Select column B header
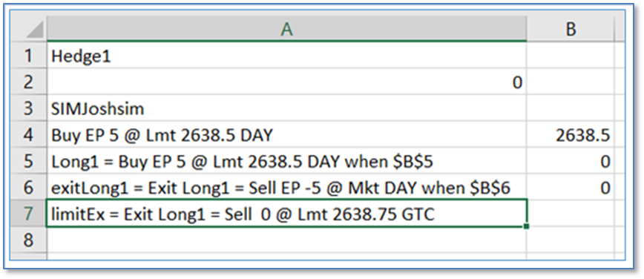644x279 pixels. (571, 28)
